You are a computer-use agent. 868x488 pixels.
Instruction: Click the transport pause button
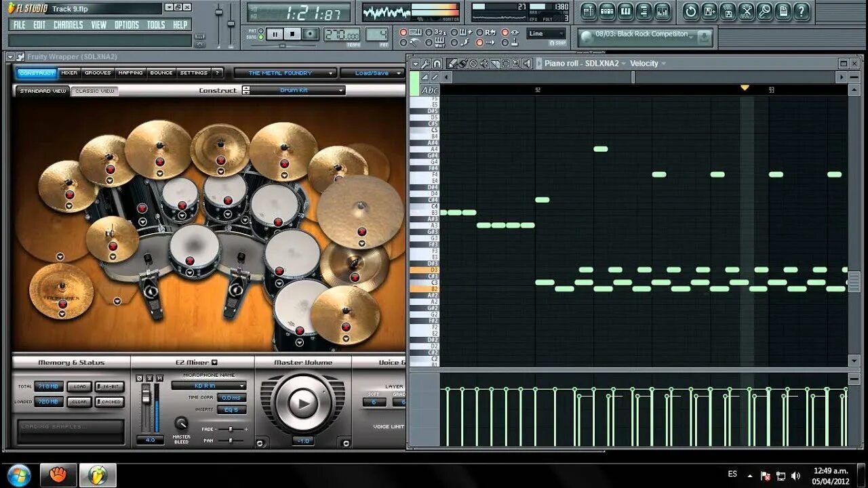coord(275,34)
